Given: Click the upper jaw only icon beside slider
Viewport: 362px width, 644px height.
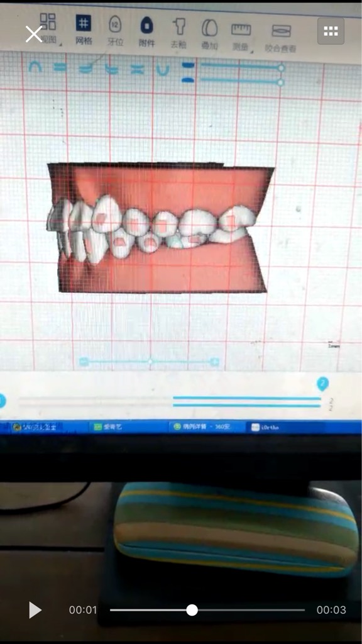Looking at the screenshot, I should tap(188, 65).
